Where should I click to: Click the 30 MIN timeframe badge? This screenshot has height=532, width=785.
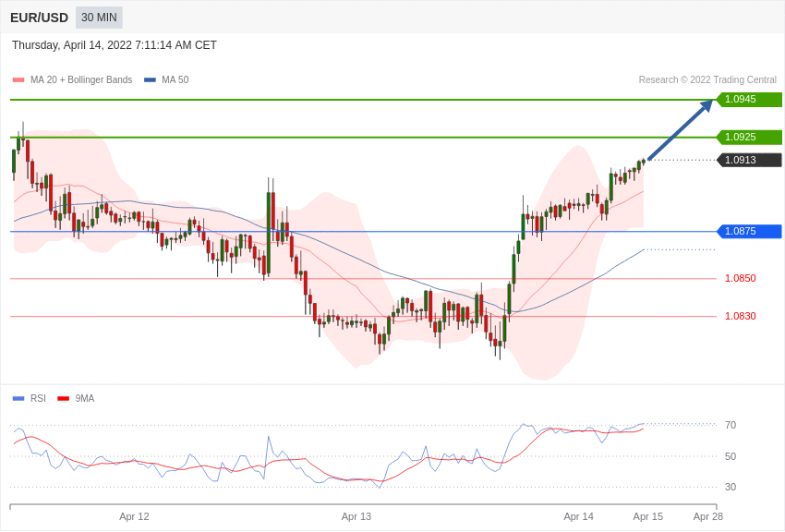tap(99, 18)
